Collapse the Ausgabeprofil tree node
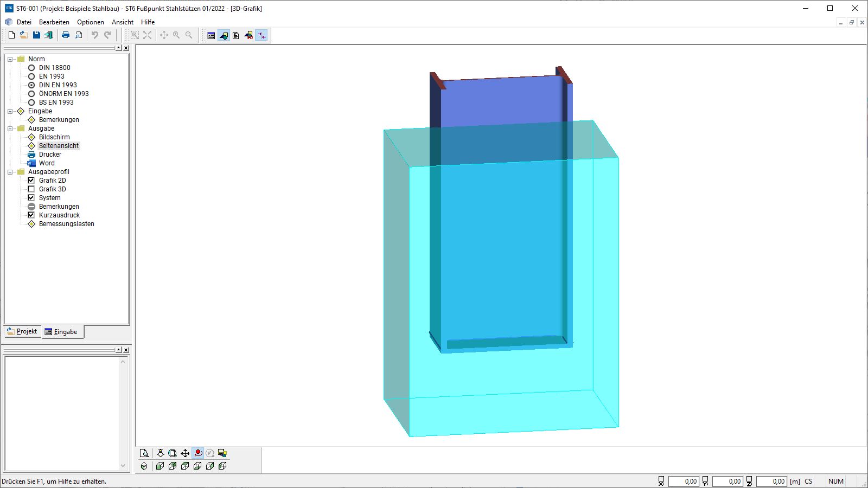 pyautogui.click(x=10, y=172)
